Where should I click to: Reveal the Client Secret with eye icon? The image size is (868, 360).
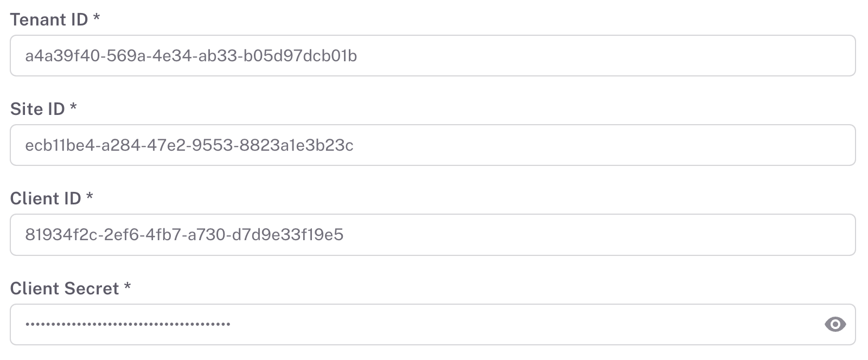coord(835,324)
